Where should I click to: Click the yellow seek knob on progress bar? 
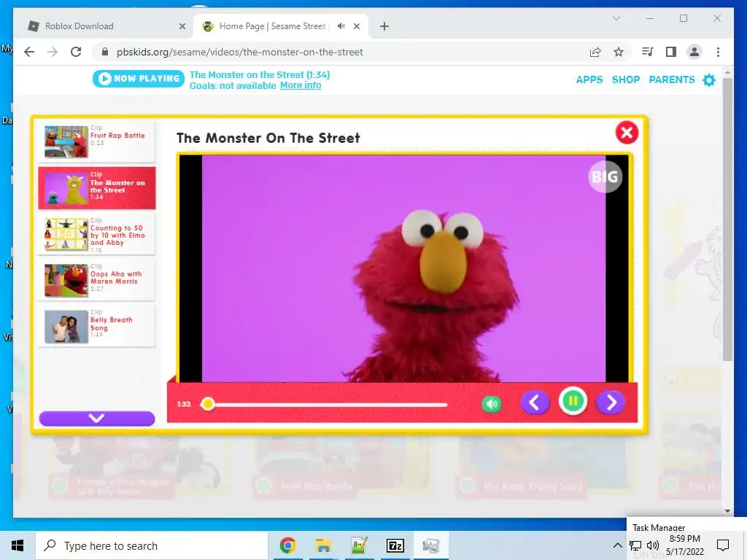[207, 404]
